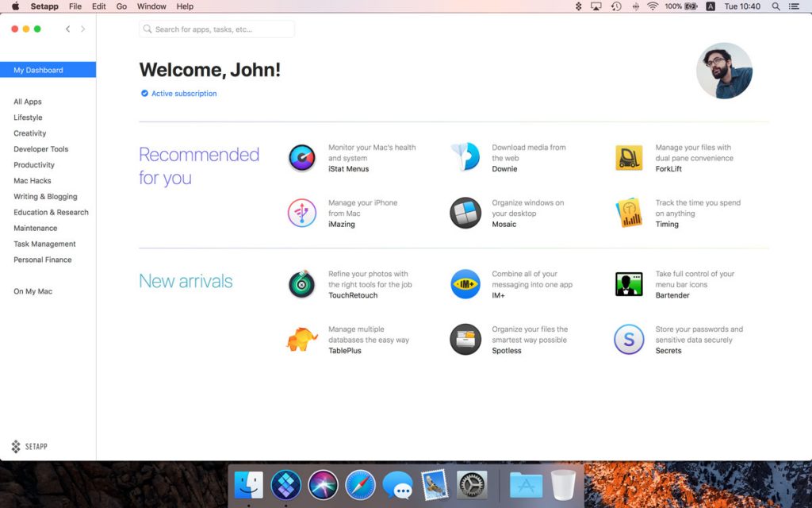812x508 pixels.
Task: Open the Education & Research category
Action: [52, 213]
